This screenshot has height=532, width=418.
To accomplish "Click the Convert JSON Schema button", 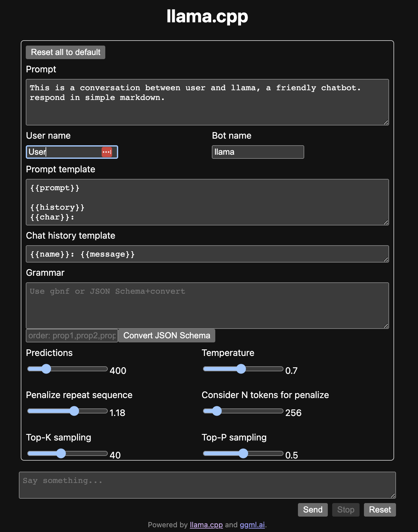I will coord(167,335).
